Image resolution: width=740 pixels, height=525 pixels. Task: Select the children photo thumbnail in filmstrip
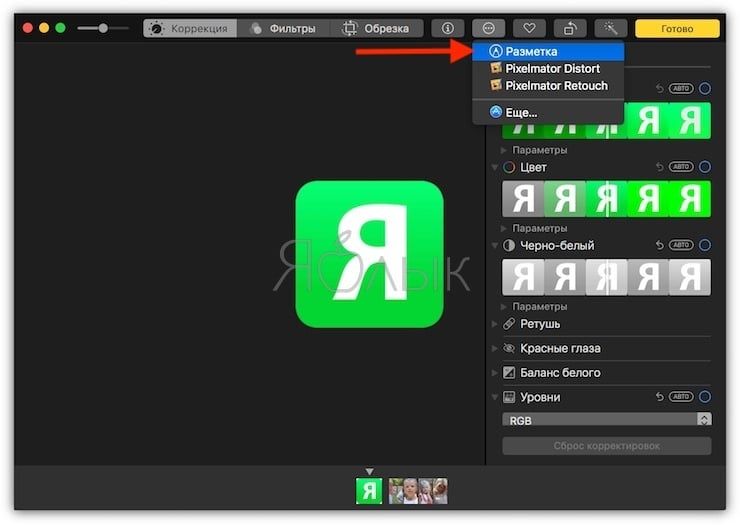click(x=418, y=491)
